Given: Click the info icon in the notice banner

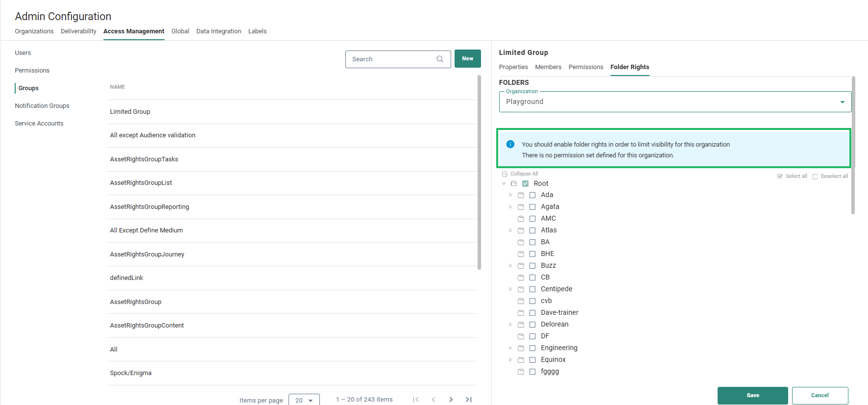Looking at the screenshot, I should coord(510,144).
